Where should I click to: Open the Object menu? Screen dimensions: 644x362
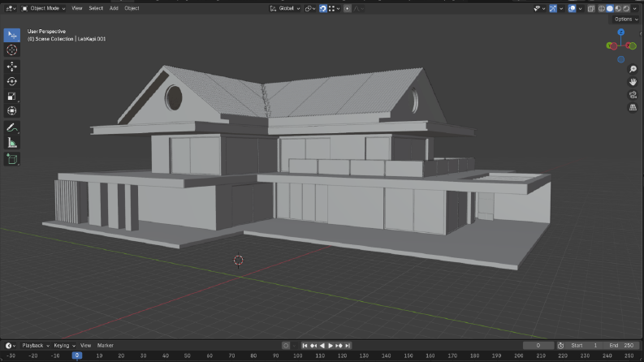132,8
